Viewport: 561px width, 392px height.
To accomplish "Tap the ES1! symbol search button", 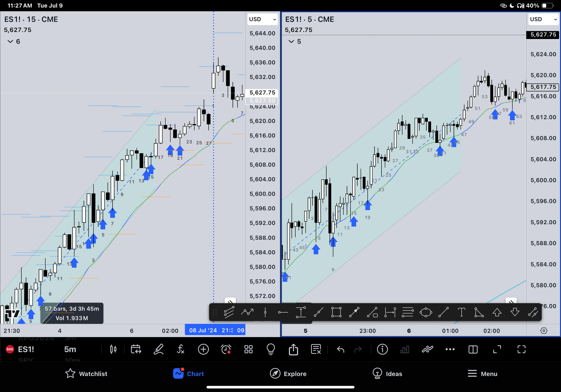I will coord(26,349).
